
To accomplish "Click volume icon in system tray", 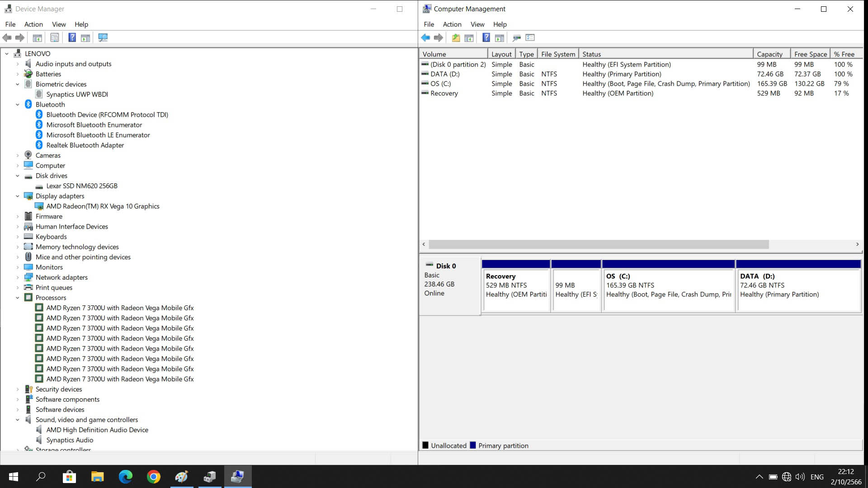I will 800,477.
